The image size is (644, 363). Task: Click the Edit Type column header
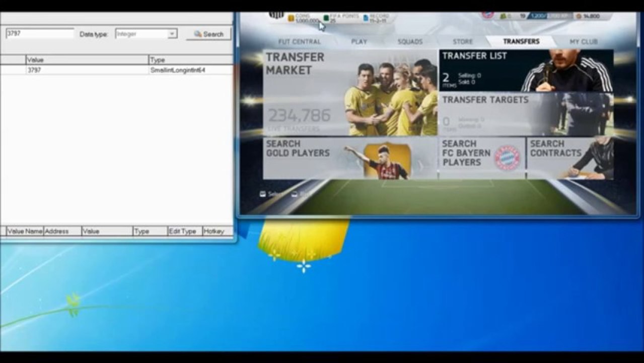pyautogui.click(x=184, y=231)
